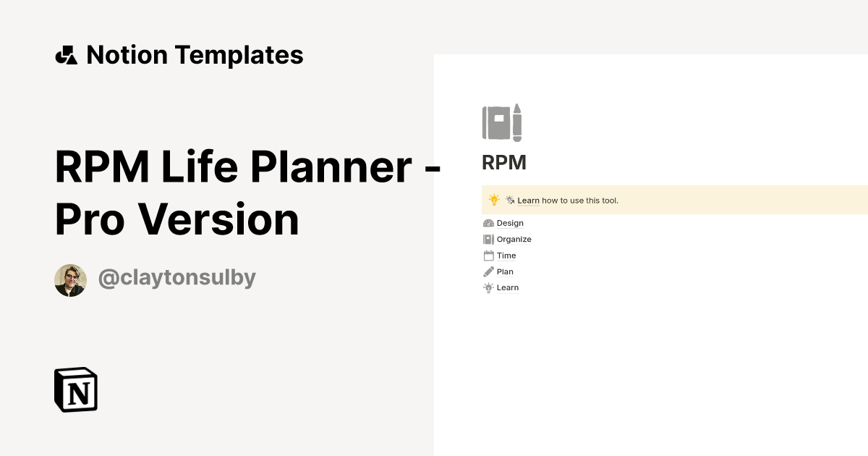The height and width of the screenshot is (456, 868).
Task: Click the Learn lightbulb icon
Action: tap(489, 287)
